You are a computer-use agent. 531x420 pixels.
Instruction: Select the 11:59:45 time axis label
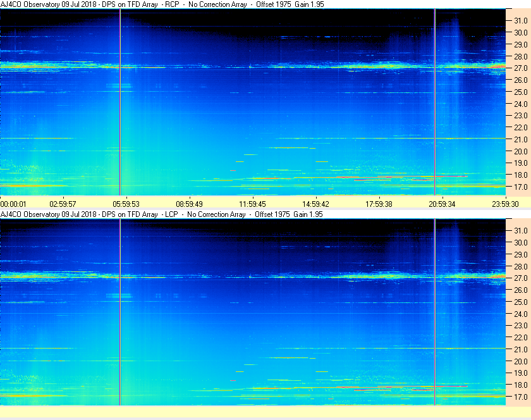click(x=253, y=204)
